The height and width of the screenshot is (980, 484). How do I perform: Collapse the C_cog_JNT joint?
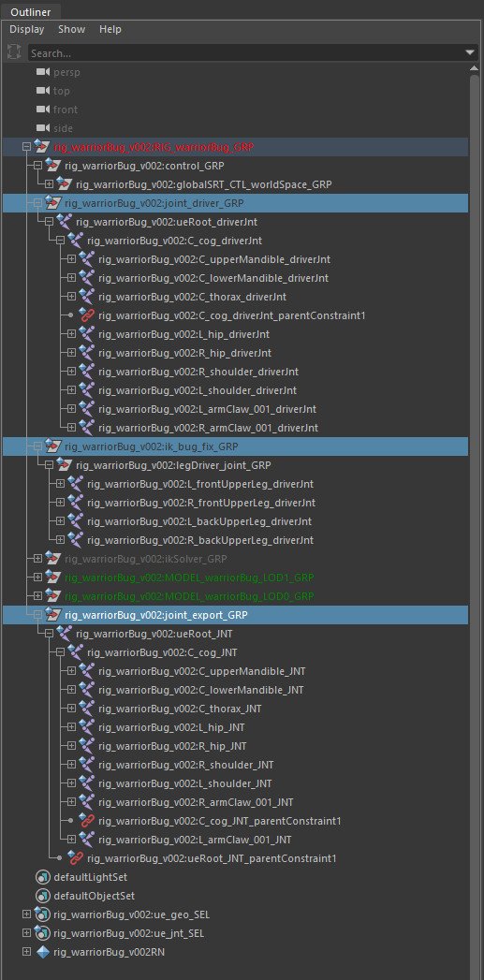click(60, 652)
